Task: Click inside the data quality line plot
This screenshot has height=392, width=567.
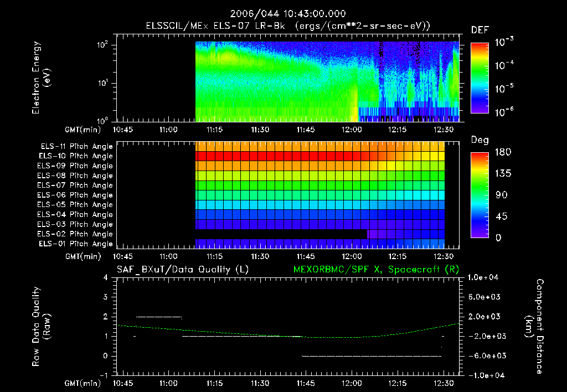Action: tap(288, 327)
